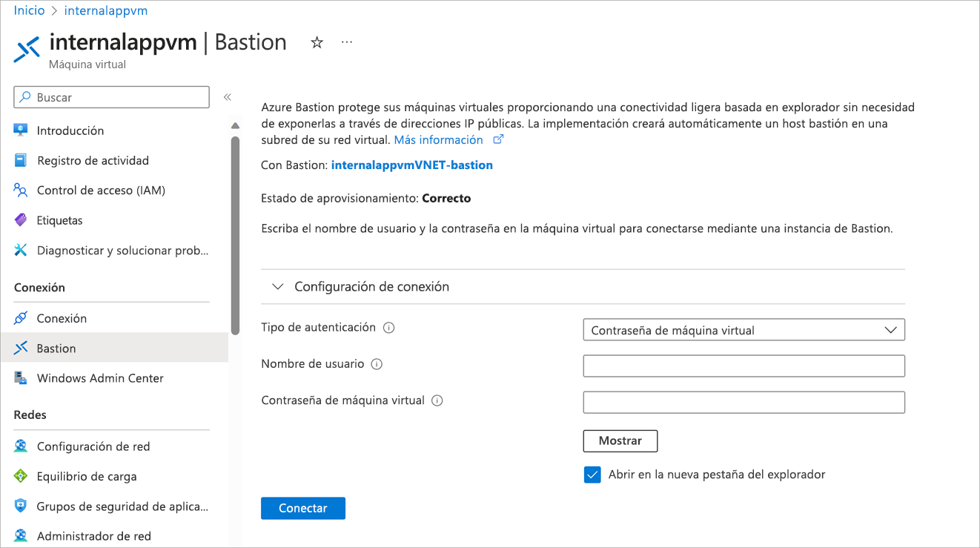Image resolution: width=980 pixels, height=548 pixels.
Task: Click the Bastion resource icon in page header
Action: coord(27,50)
